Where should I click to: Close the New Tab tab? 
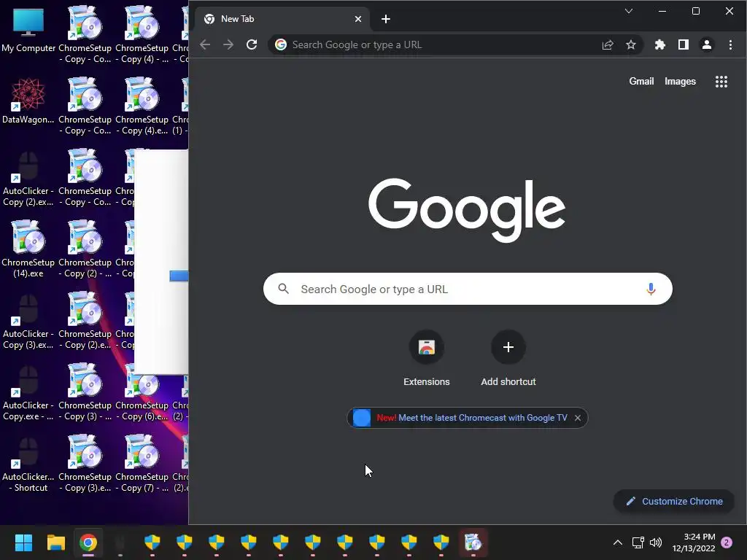(x=358, y=19)
